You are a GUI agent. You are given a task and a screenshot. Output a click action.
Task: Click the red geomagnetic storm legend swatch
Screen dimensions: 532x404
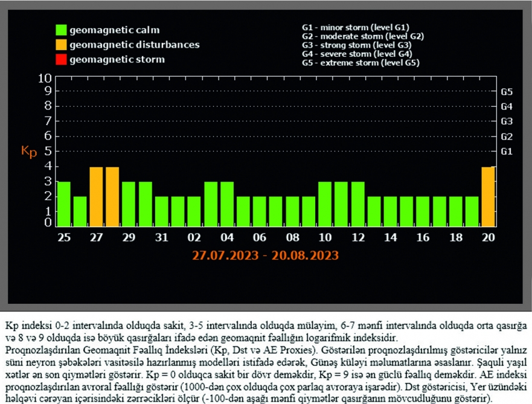coord(61,59)
